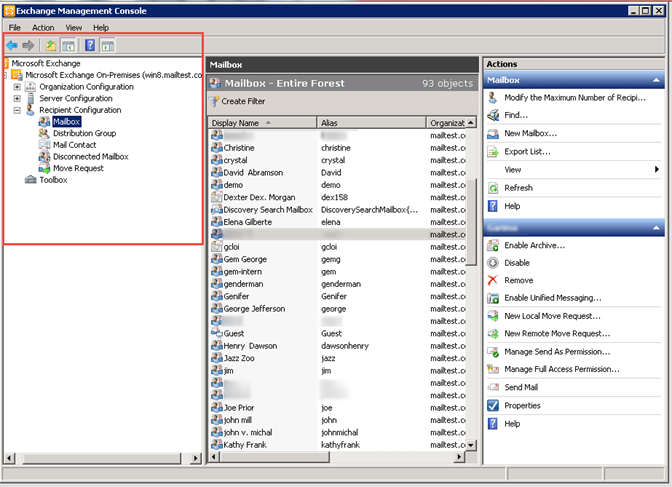
Task: Click the Send Mail envelope icon
Action: (493, 387)
